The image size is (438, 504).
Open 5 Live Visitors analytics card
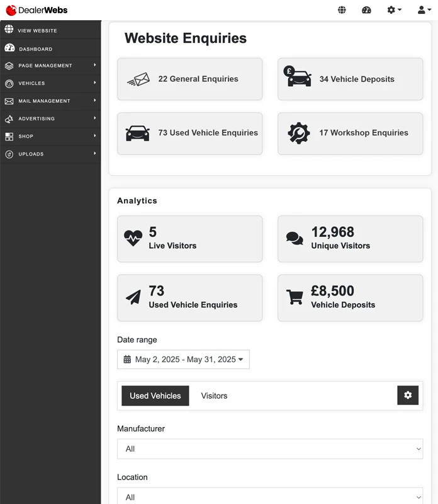tap(190, 239)
